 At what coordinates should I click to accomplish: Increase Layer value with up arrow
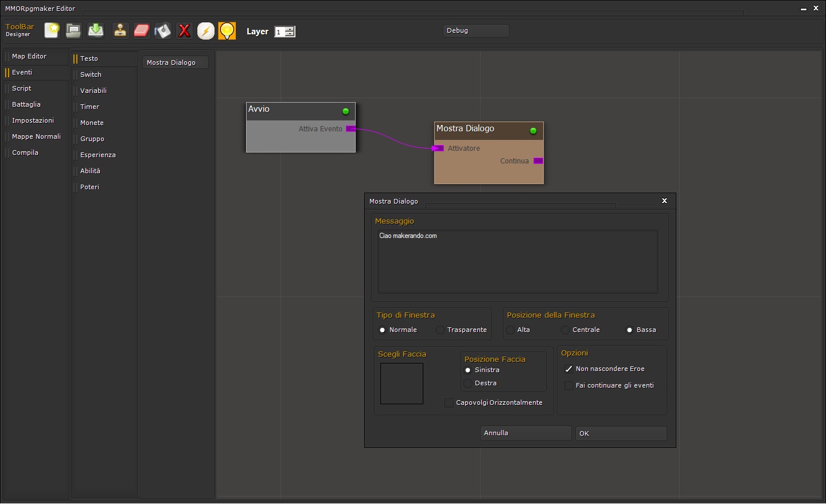[x=290, y=29]
